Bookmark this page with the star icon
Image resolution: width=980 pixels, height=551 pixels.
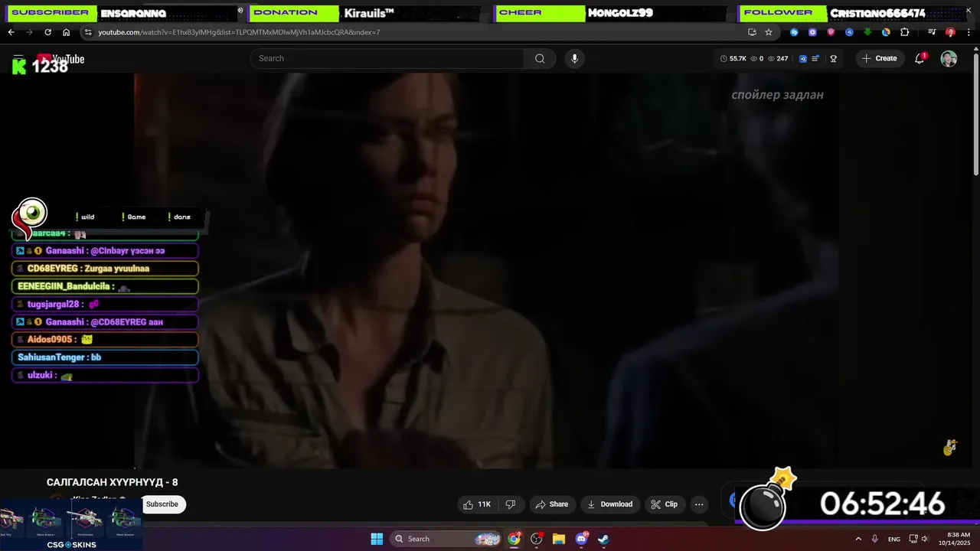[769, 32]
